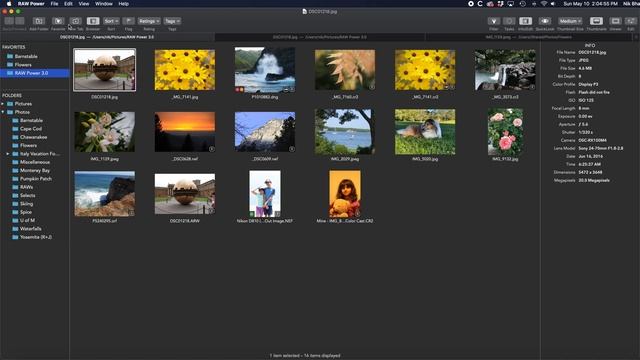
Task: Switch to Thumbnails view mode
Action: 596,21
